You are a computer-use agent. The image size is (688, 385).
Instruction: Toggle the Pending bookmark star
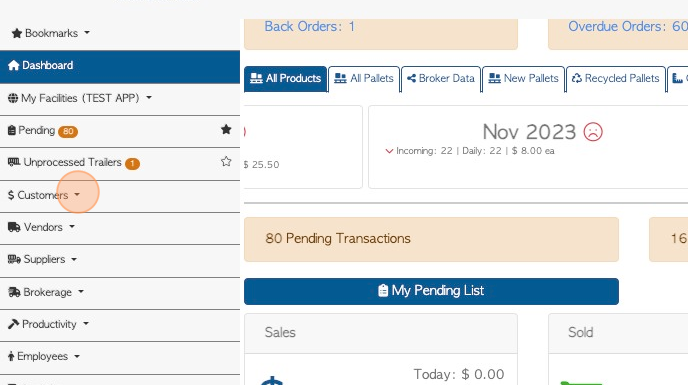226,130
